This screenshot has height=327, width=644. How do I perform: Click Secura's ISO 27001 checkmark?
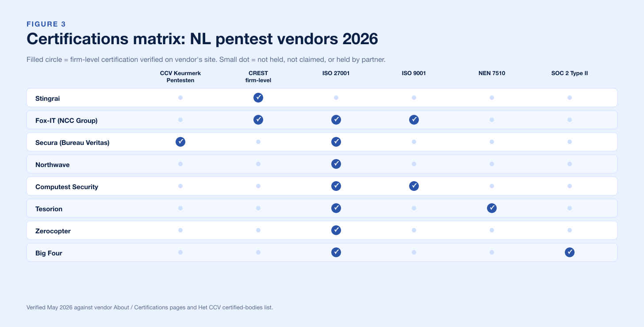click(x=336, y=142)
